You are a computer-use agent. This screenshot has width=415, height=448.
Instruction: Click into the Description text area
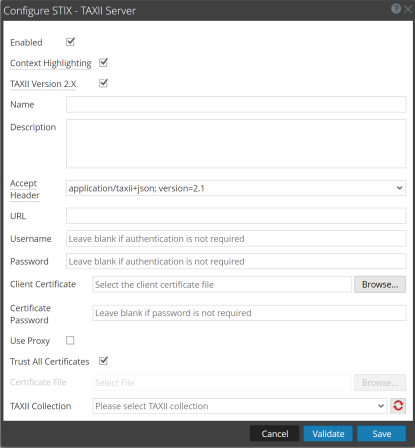click(x=236, y=144)
